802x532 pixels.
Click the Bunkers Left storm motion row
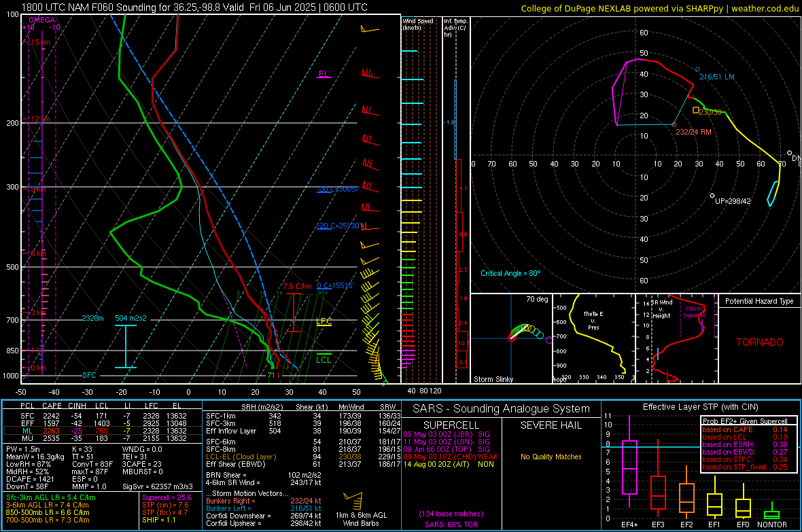(264, 508)
